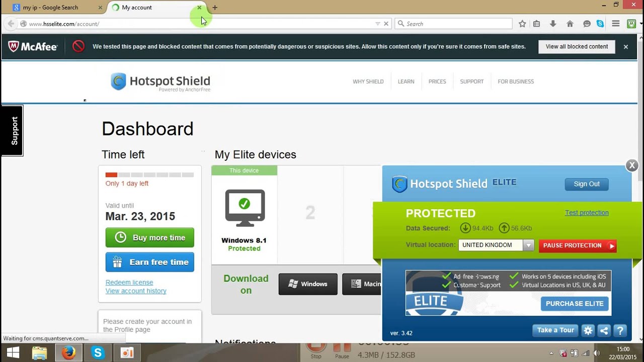Open the SUPPORT menu item
The width and height of the screenshot is (644, 362).
point(472,81)
